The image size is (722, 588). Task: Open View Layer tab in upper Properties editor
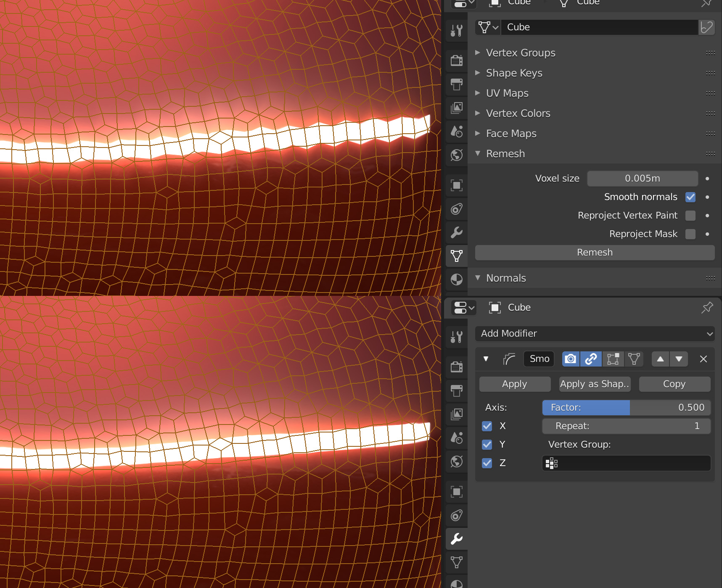click(457, 108)
